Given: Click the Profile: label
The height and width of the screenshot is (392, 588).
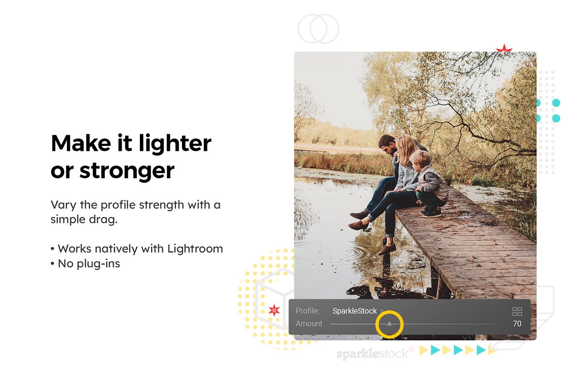Looking at the screenshot, I should click(x=308, y=310).
